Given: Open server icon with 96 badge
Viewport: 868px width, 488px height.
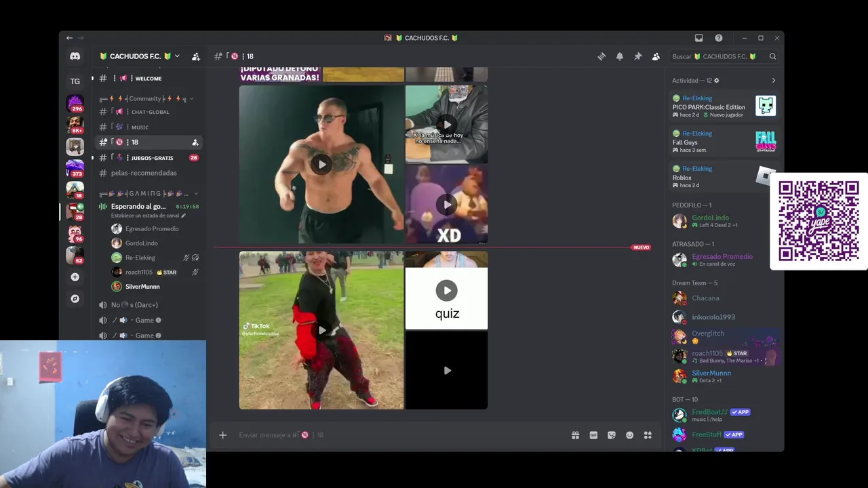Looking at the screenshot, I should point(75,233).
